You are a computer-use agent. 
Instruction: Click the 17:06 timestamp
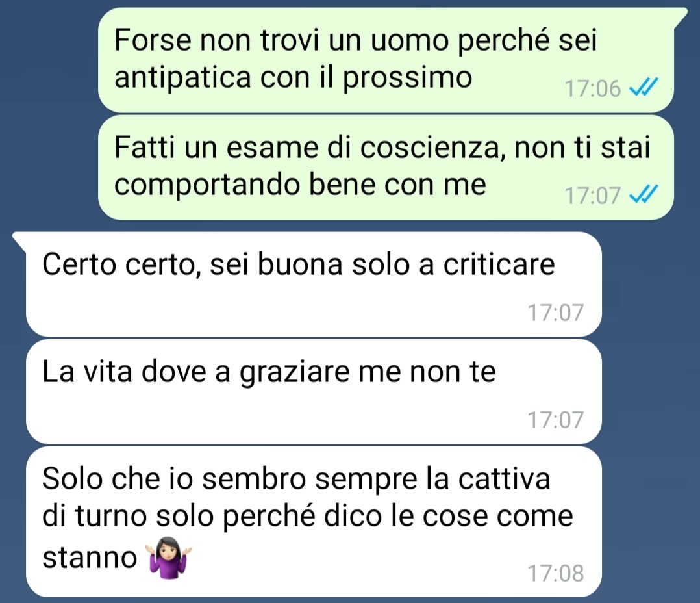[592, 88]
